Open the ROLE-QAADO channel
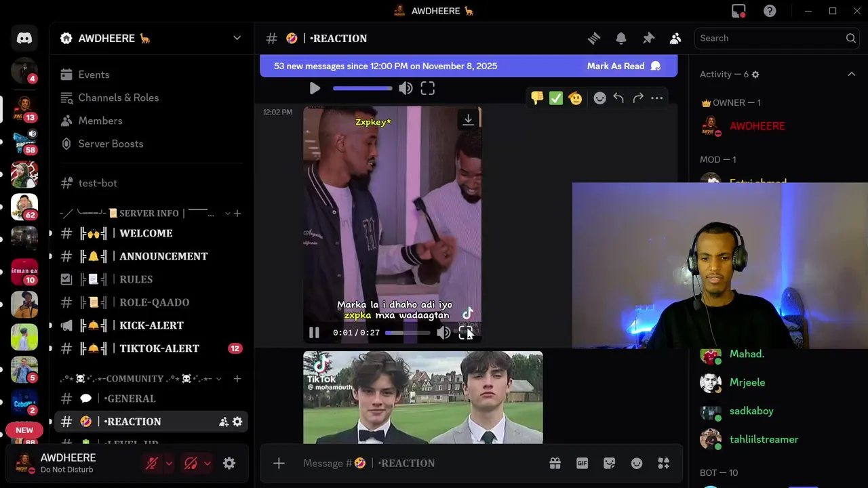The width and height of the screenshot is (868, 488). pos(151,302)
